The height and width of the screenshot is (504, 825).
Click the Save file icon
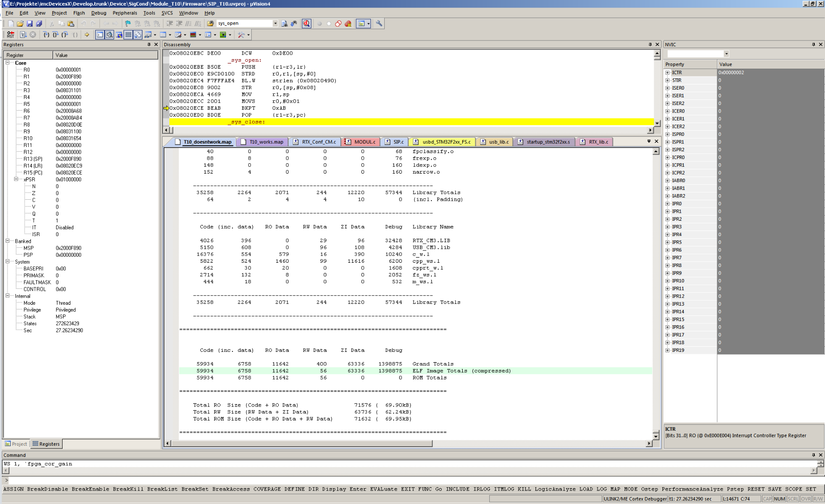pos(29,23)
